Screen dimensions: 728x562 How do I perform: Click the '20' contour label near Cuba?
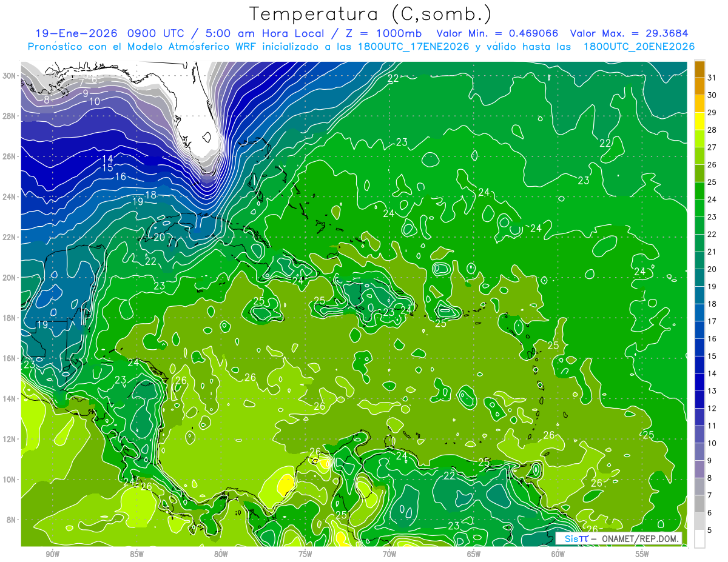point(159,237)
